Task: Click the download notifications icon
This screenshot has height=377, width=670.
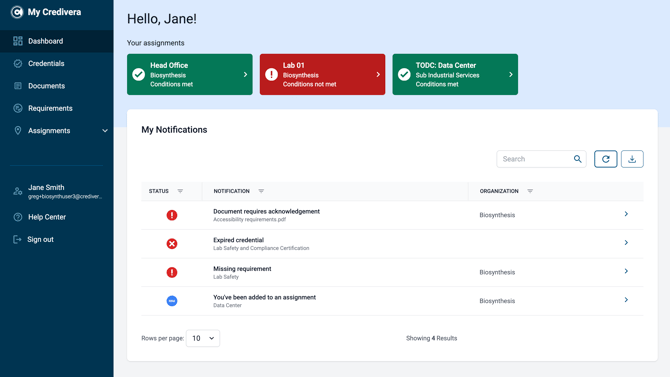Action: [632, 159]
